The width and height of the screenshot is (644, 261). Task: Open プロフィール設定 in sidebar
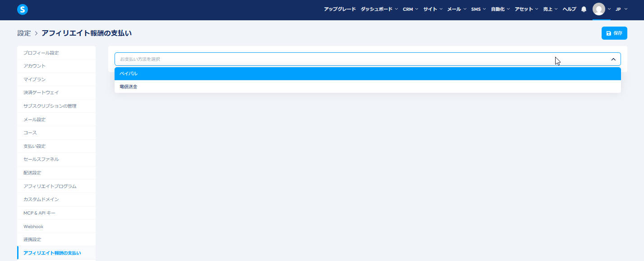point(56,53)
